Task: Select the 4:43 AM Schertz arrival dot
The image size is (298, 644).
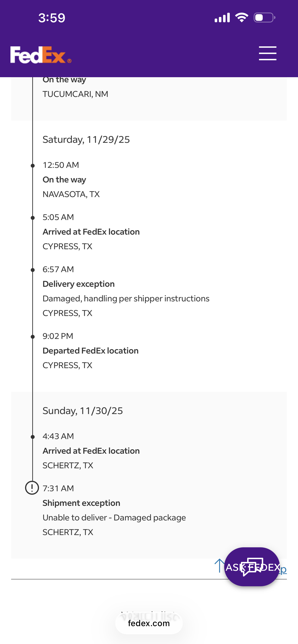Action: coord(32,437)
